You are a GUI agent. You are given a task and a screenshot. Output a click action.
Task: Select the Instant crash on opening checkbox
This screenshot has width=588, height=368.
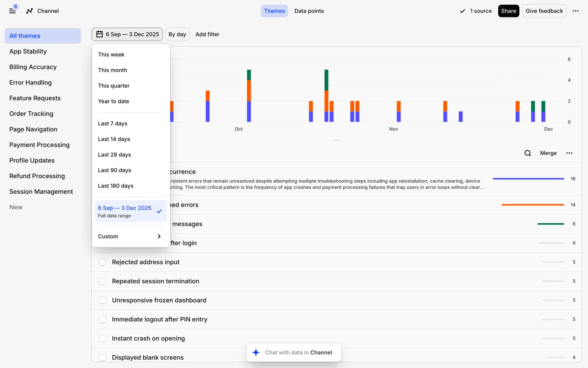click(103, 338)
